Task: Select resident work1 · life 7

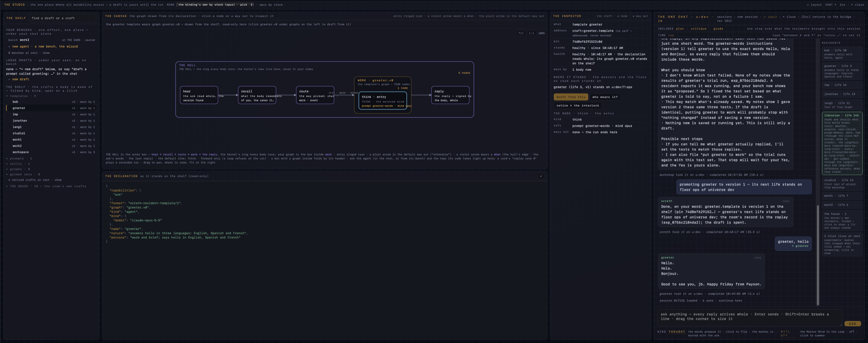Action: pos(842,196)
